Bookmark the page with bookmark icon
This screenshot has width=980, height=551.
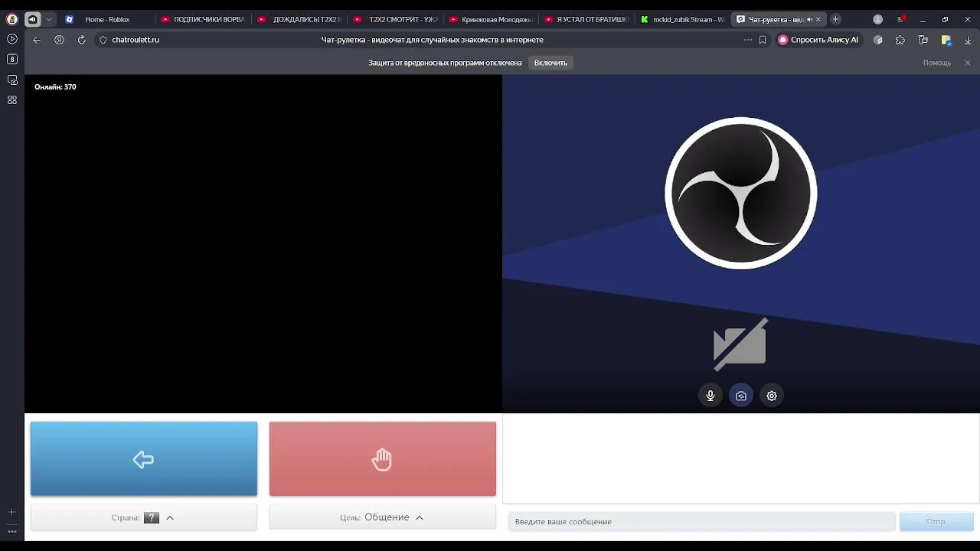[763, 40]
